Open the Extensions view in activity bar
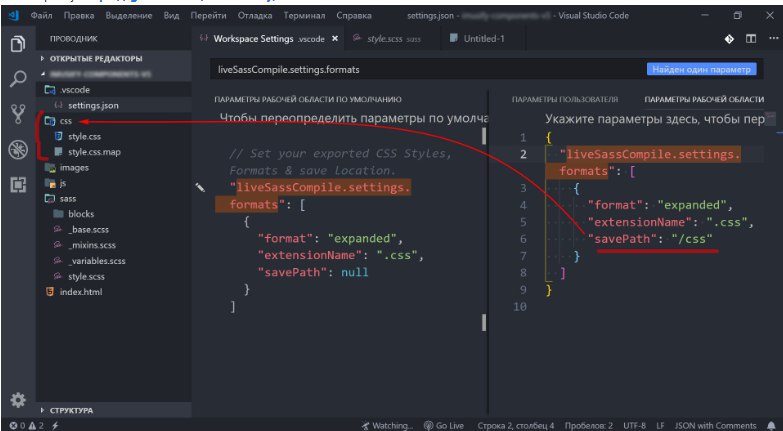This screenshot has width=783, height=431. pos(18,185)
